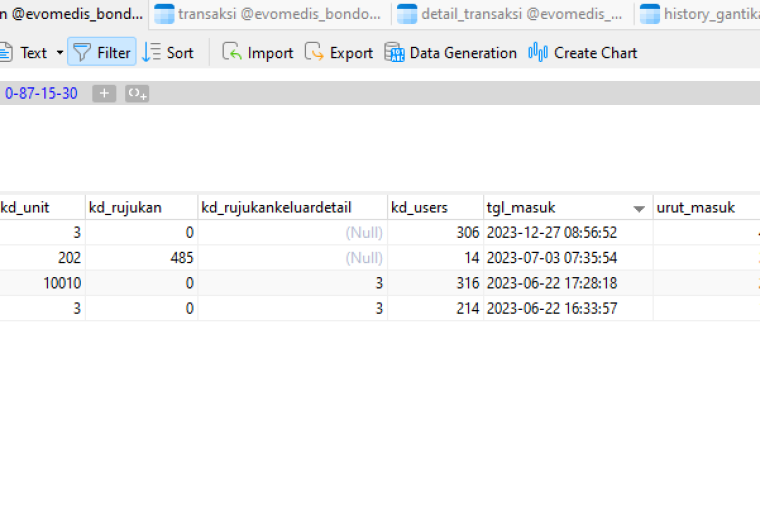Screen dimensions: 760x520
Task: Switch to the transaksi table tab
Action: [x=268, y=14]
